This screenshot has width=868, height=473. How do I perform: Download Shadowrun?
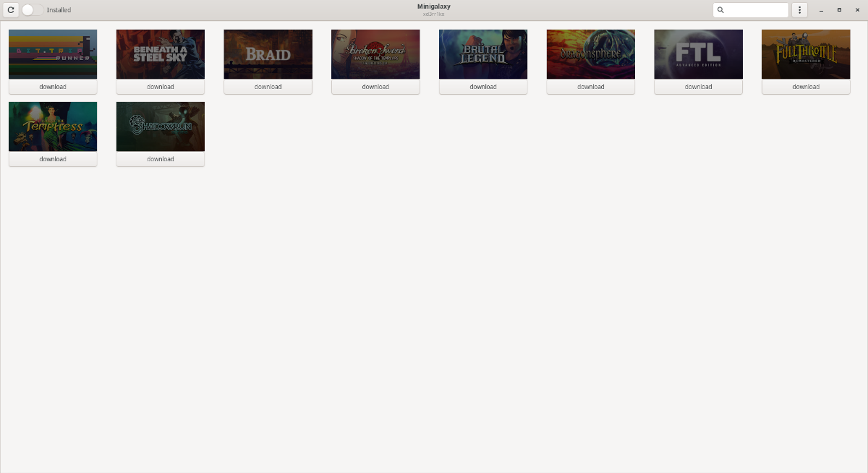coord(160,158)
